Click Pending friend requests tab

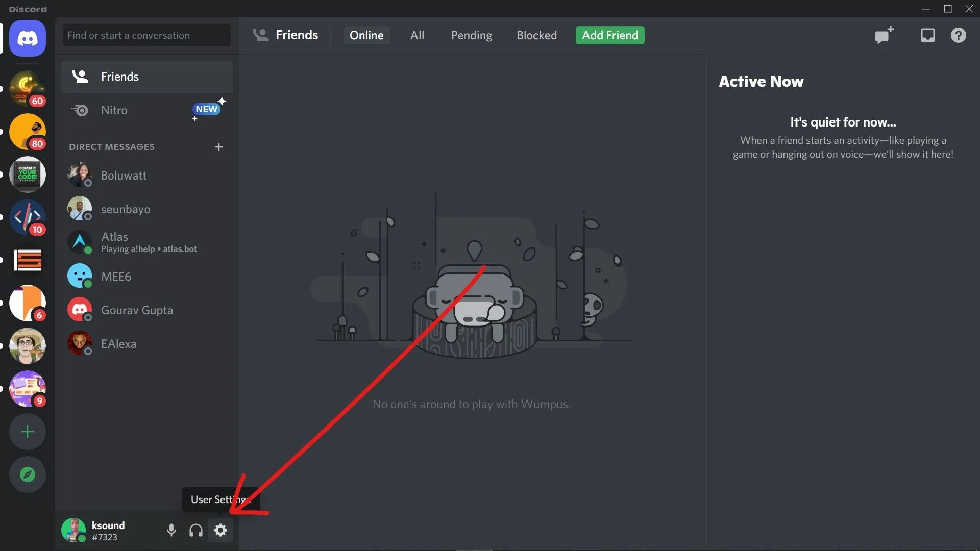(x=471, y=35)
